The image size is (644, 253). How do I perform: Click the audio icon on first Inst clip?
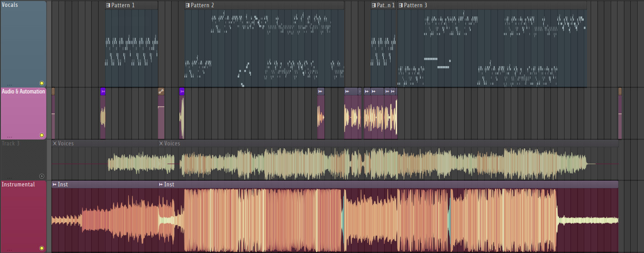[x=55, y=185]
